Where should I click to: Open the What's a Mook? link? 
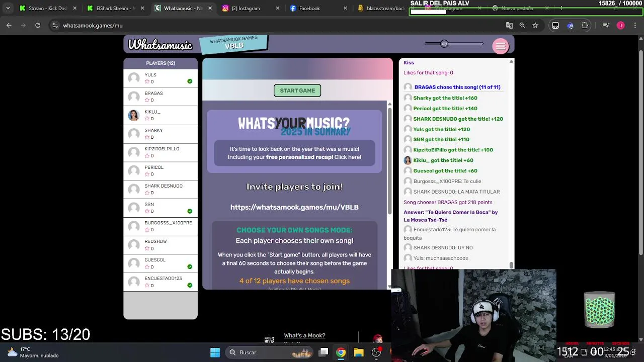coord(304,335)
